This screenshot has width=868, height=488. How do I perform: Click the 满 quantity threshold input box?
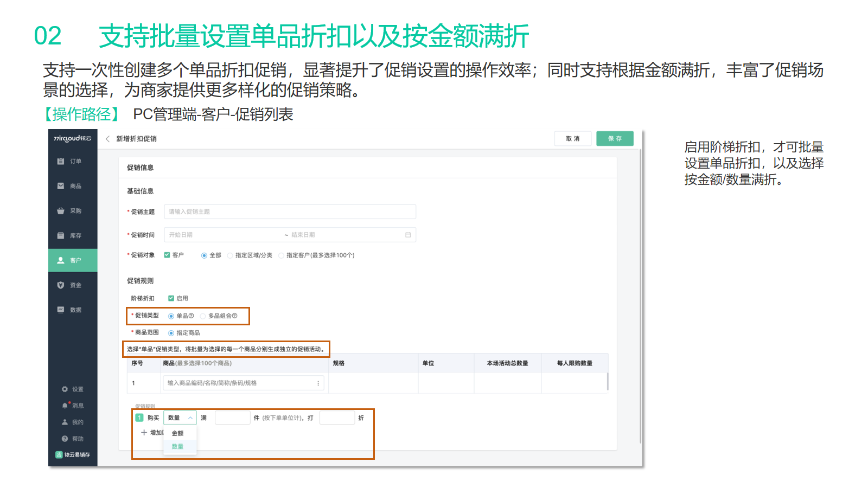(232, 418)
